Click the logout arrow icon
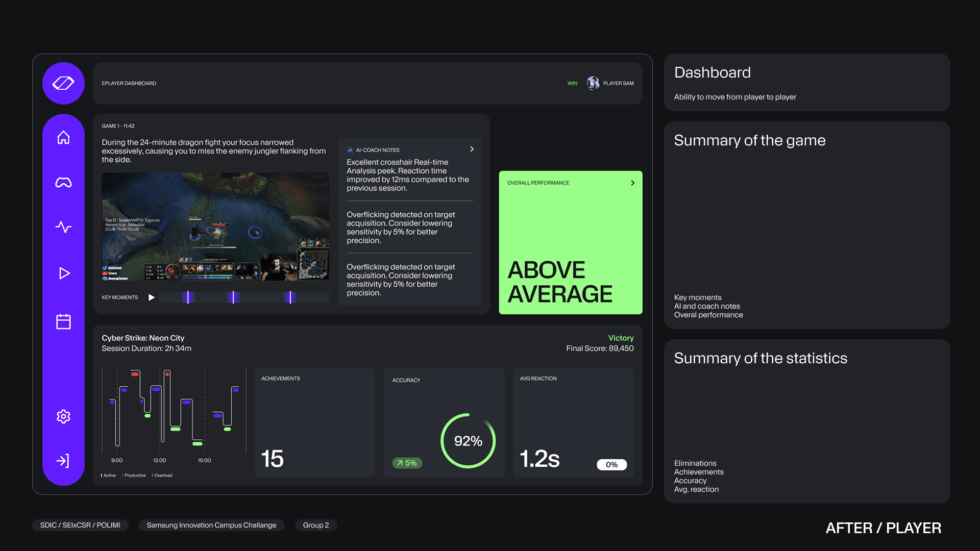The width and height of the screenshot is (980, 551). (63, 461)
